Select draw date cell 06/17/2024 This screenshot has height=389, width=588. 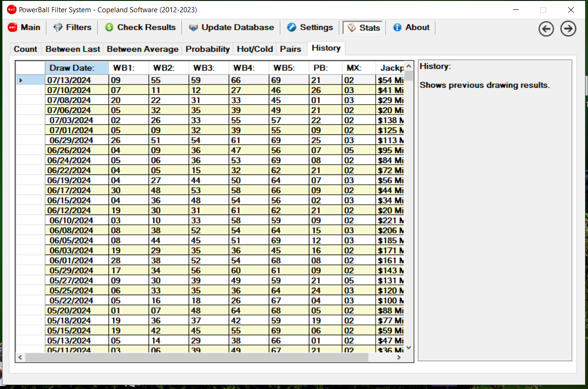coord(77,190)
